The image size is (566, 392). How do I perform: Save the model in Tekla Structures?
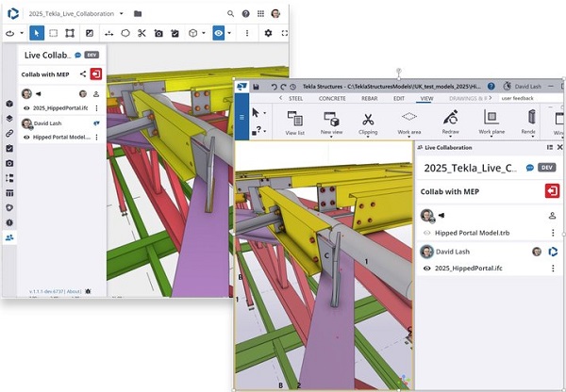pyautogui.click(x=256, y=87)
